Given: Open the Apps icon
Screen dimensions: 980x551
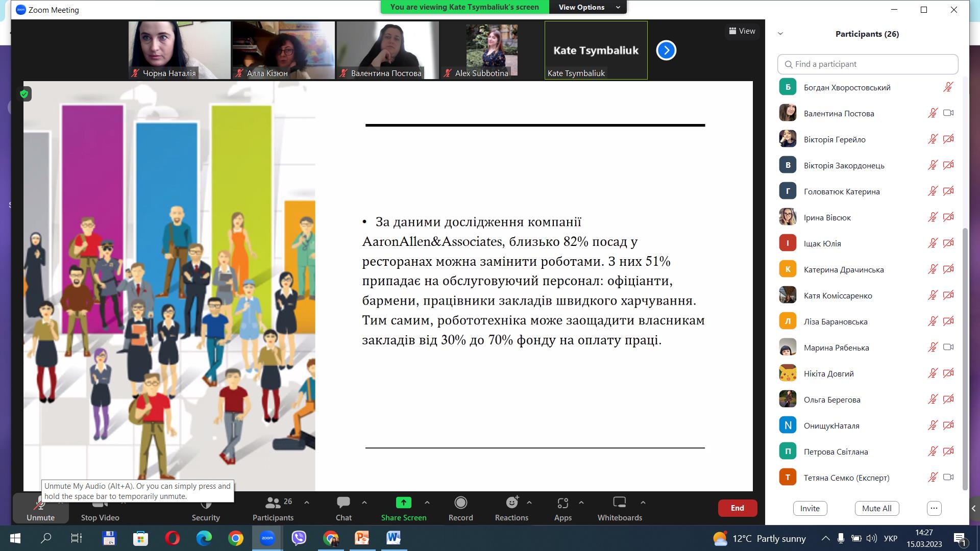Looking at the screenshot, I should coord(562,503).
